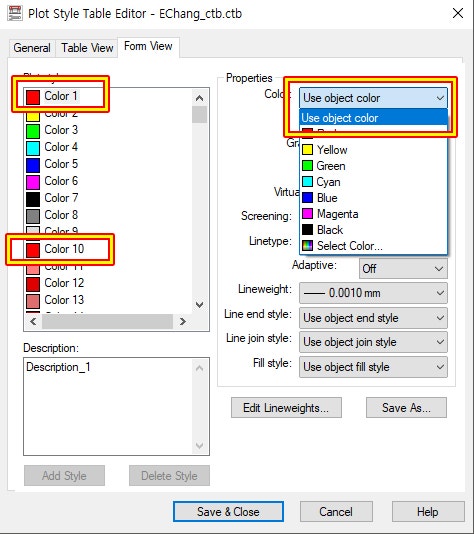This screenshot has width=474, height=534.
Task: Open the Lineweight dropdown
Action: (373, 293)
